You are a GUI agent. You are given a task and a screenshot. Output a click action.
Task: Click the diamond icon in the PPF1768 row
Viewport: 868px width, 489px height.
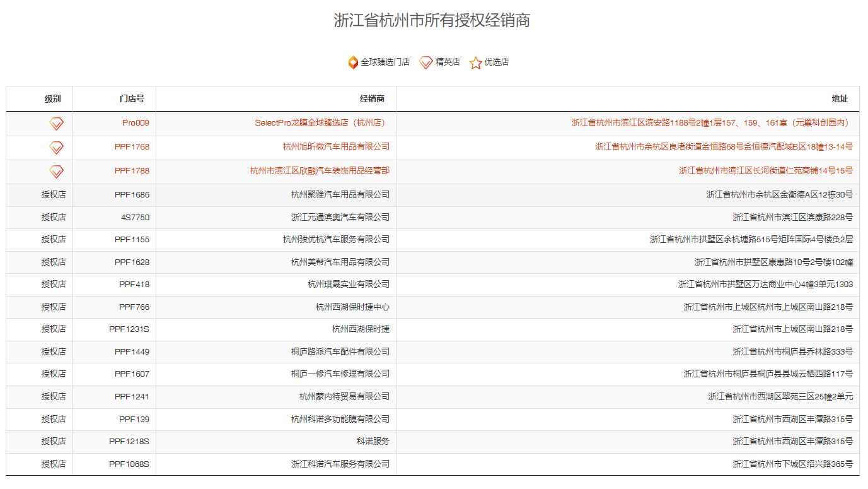tap(57, 148)
